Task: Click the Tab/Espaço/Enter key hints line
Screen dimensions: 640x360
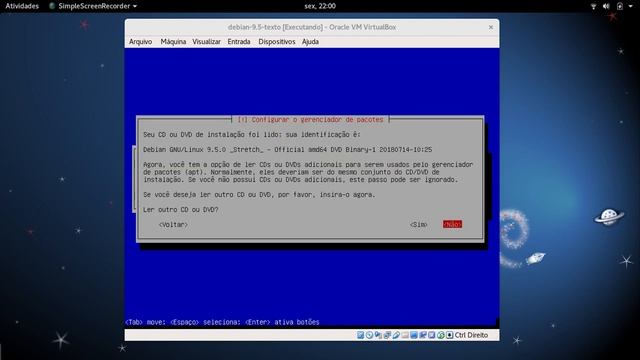Action: pos(222,322)
